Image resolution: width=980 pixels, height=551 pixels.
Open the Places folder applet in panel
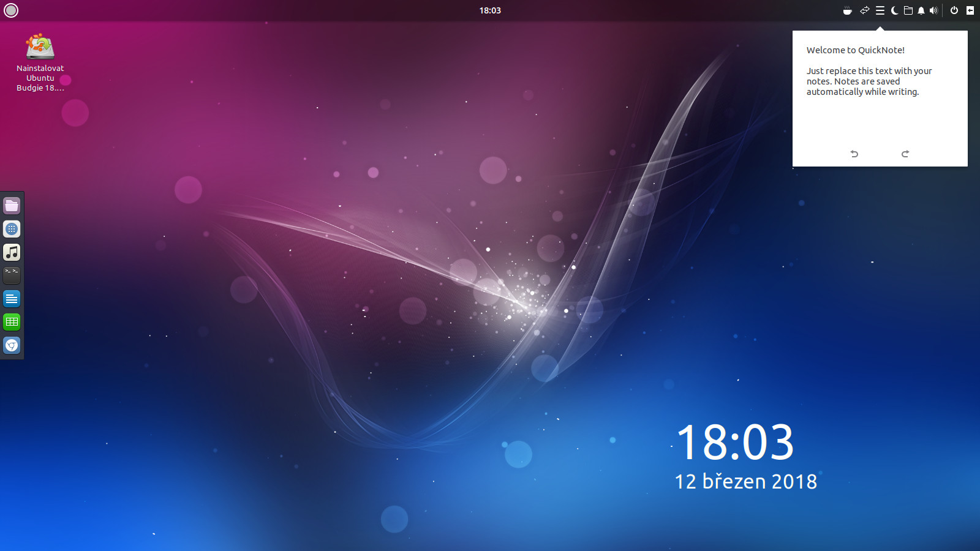pos(908,10)
